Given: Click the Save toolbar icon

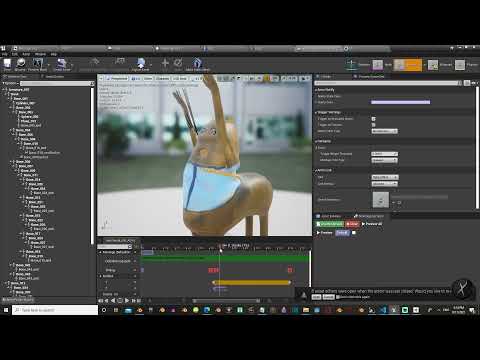Looking at the screenshot, I should pos(7,64).
